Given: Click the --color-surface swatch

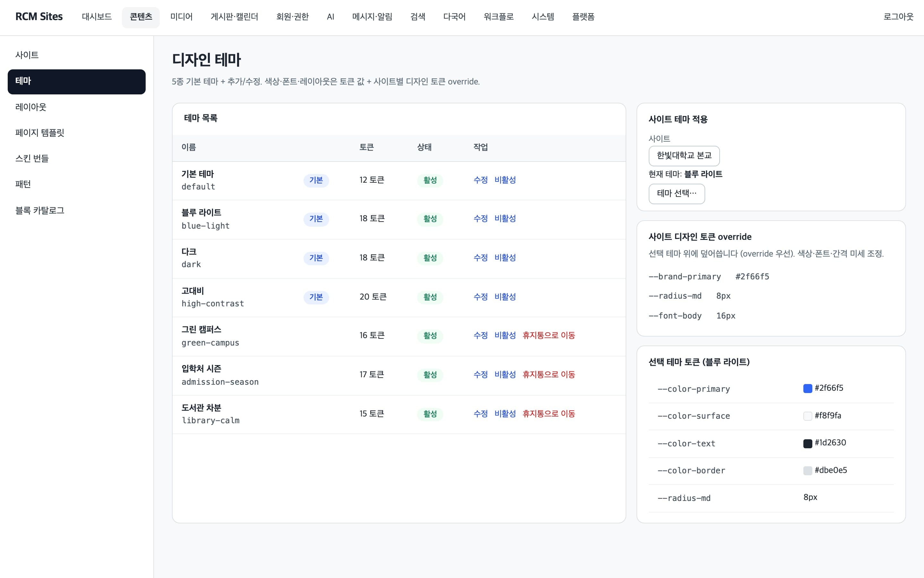Looking at the screenshot, I should tap(808, 416).
